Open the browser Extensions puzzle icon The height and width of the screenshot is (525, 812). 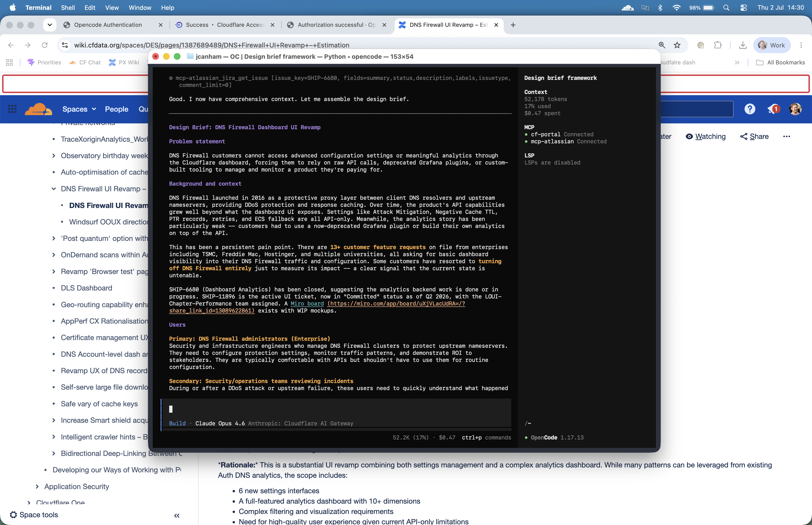tap(718, 45)
